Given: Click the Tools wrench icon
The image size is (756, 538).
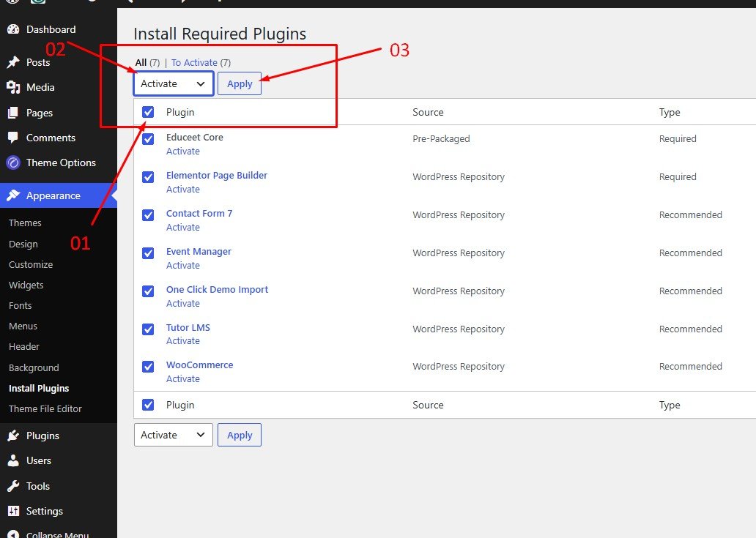Looking at the screenshot, I should pos(13,486).
